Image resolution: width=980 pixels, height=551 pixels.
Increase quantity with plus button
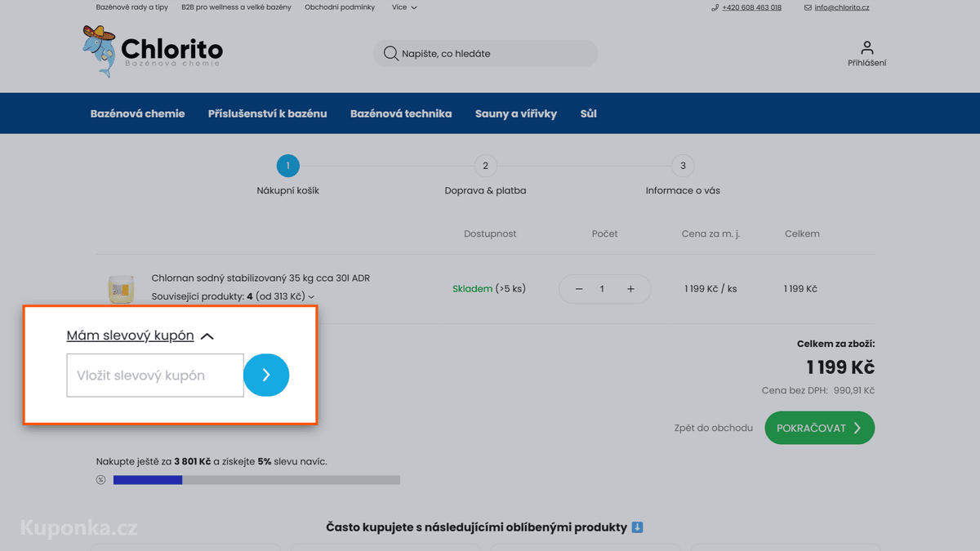click(x=630, y=289)
